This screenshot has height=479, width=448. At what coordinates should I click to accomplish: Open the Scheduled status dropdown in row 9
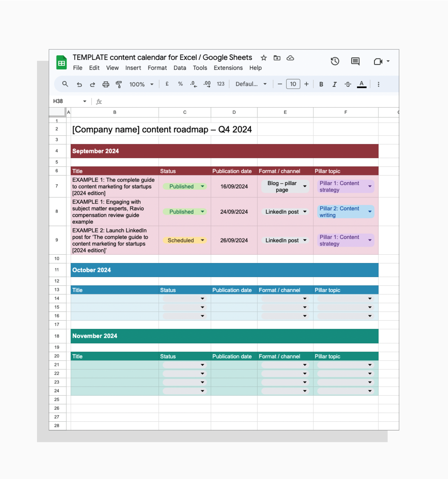click(203, 240)
